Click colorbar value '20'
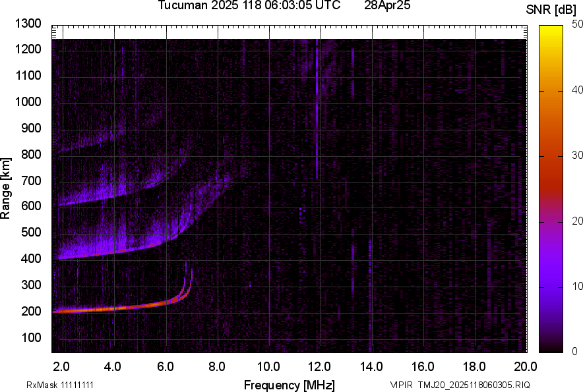 pos(578,221)
